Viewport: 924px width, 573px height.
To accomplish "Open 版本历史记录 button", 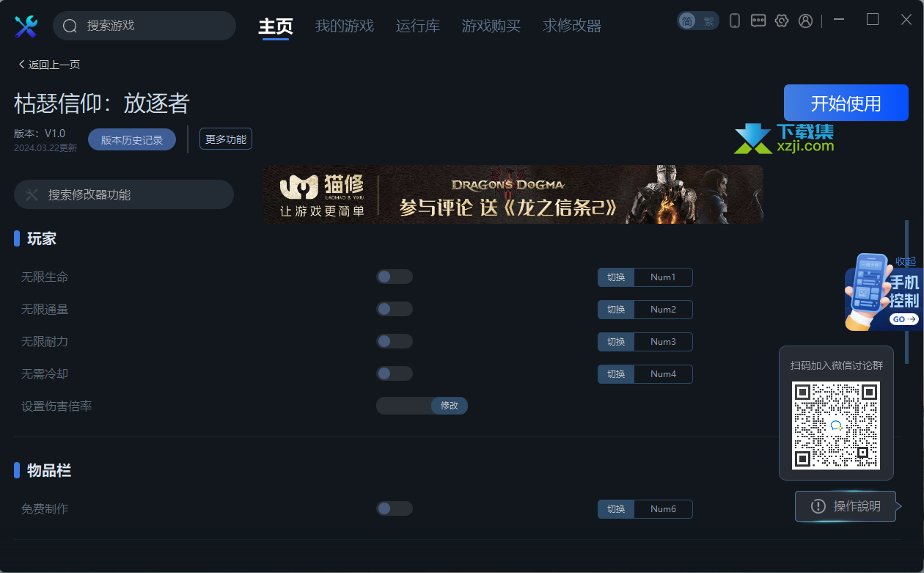I will 132,139.
